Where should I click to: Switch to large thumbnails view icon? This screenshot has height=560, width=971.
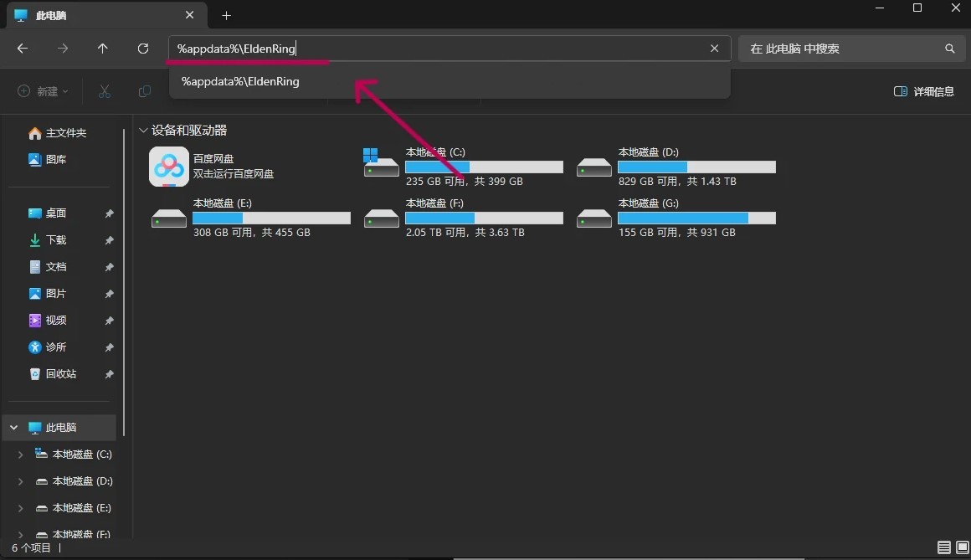(962, 547)
